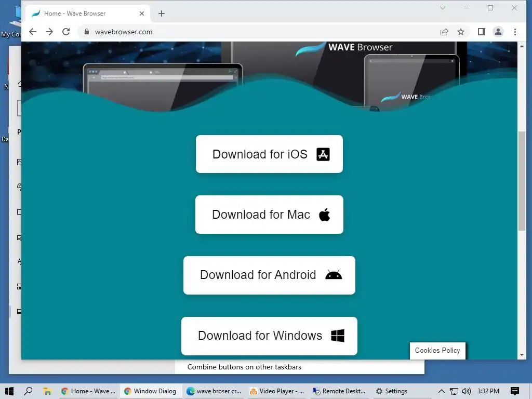The height and width of the screenshot is (399, 532).
Task: Switch to Home - Wave taskbar window
Action: pos(88,391)
